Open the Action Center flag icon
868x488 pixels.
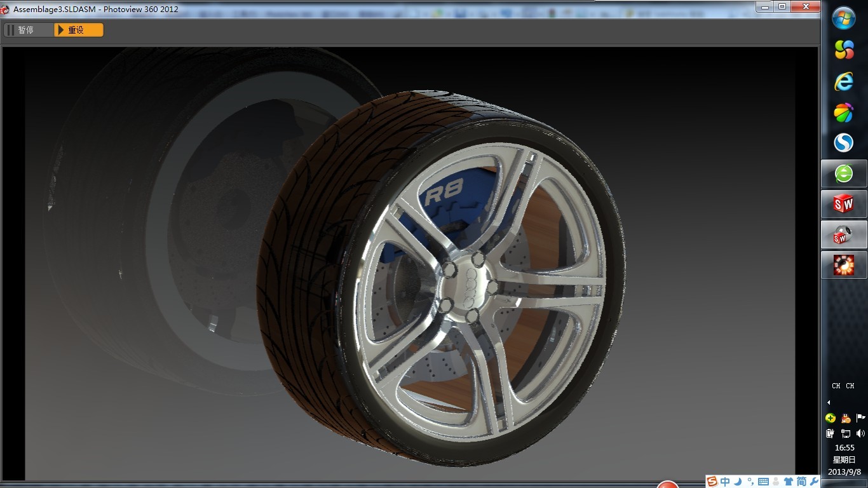(x=861, y=418)
